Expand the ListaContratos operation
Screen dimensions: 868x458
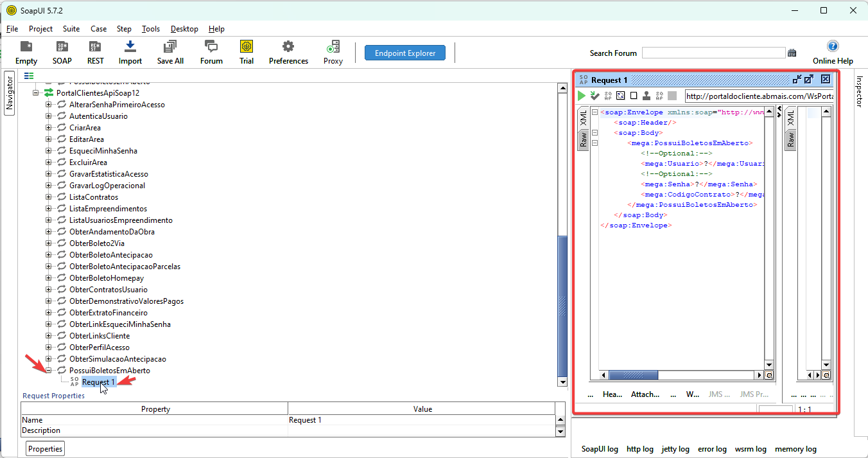48,197
